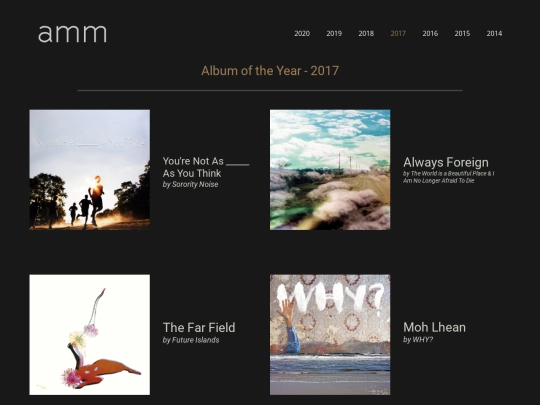
Task: Click The Far Field album title
Action: point(199,328)
